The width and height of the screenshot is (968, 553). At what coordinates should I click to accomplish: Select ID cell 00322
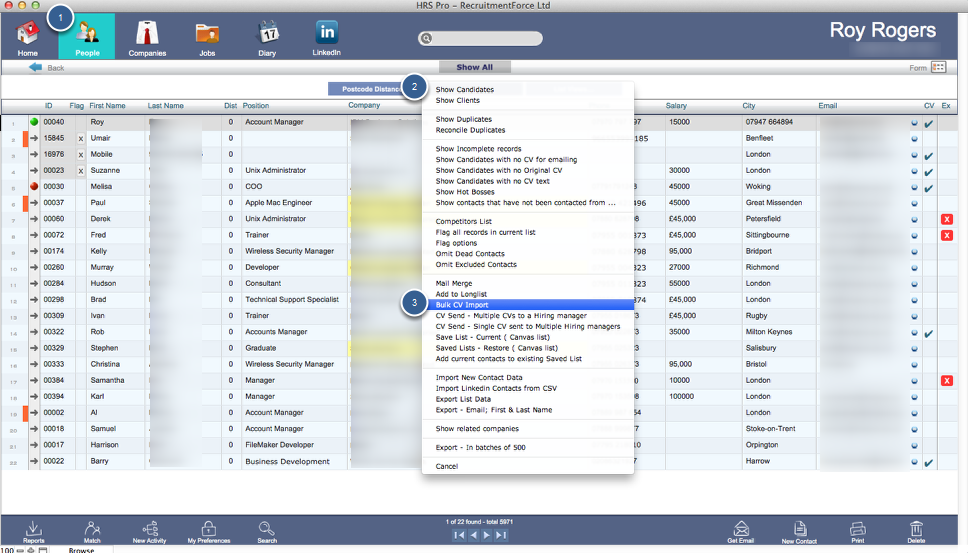(54, 332)
